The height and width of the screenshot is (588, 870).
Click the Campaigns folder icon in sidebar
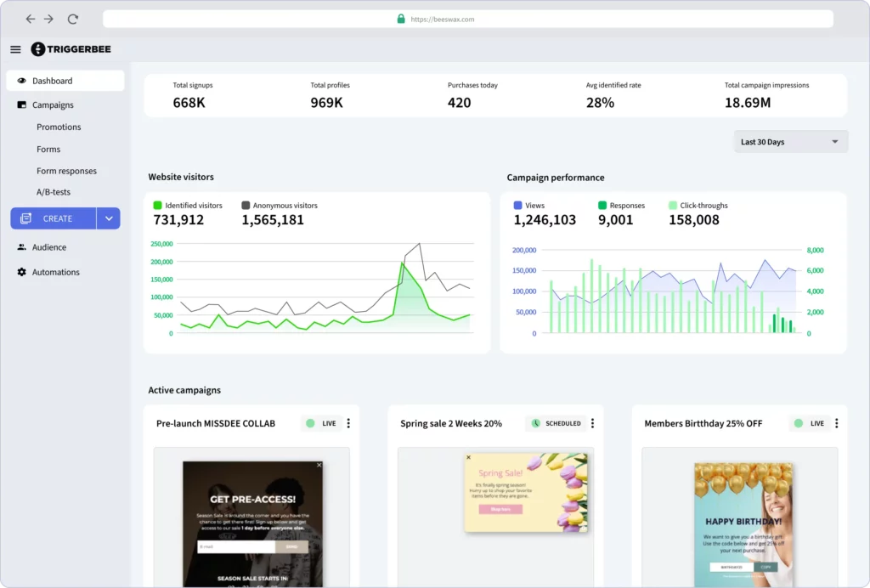(x=22, y=105)
